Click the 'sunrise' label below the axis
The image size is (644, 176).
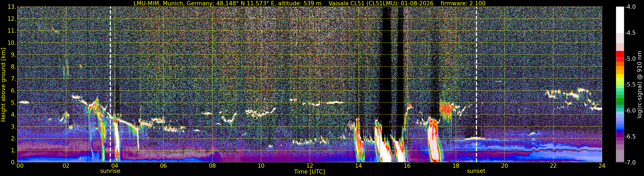click(x=110, y=171)
